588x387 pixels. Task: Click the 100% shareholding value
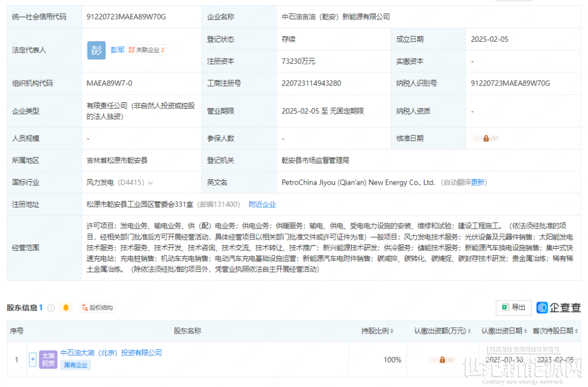tap(392, 360)
